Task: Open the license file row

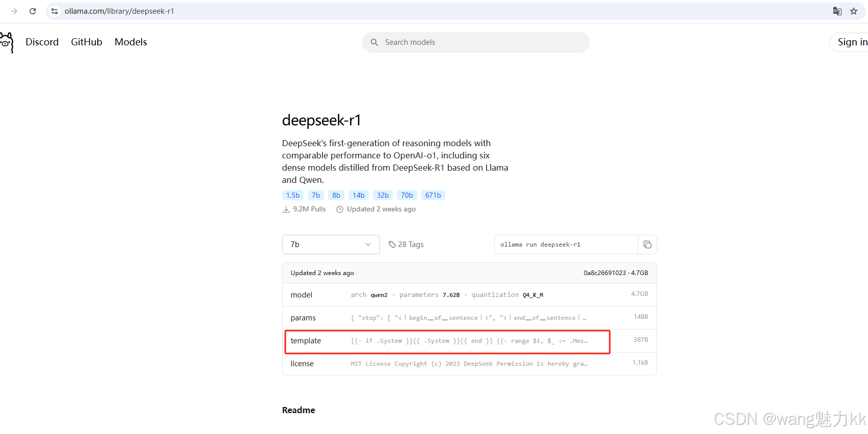Action: (470, 364)
